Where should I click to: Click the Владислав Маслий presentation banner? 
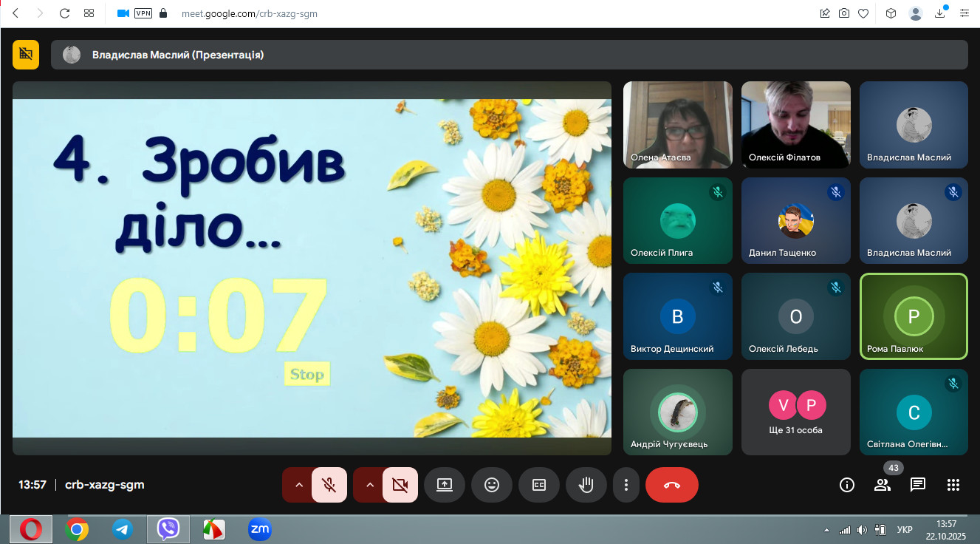509,55
